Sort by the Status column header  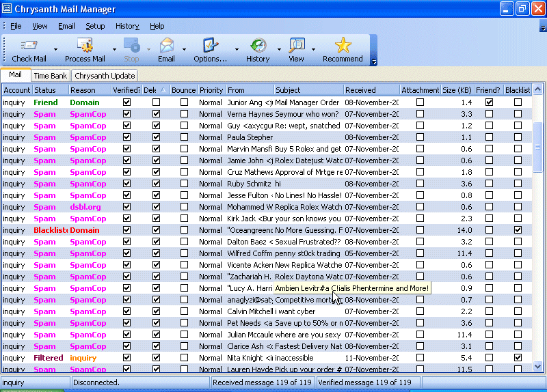51,90
